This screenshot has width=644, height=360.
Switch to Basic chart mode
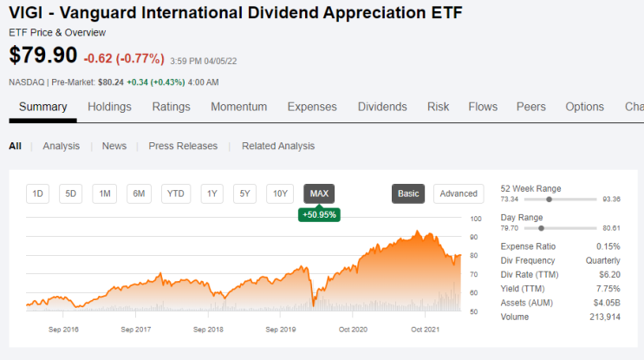408,193
